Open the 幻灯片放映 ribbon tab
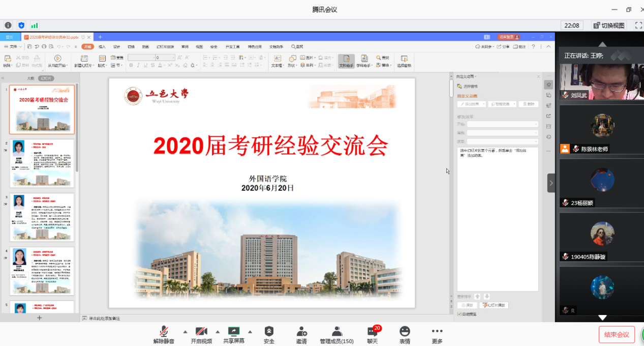Image resolution: width=644 pixels, height=346 pixels. click(165, 47)
